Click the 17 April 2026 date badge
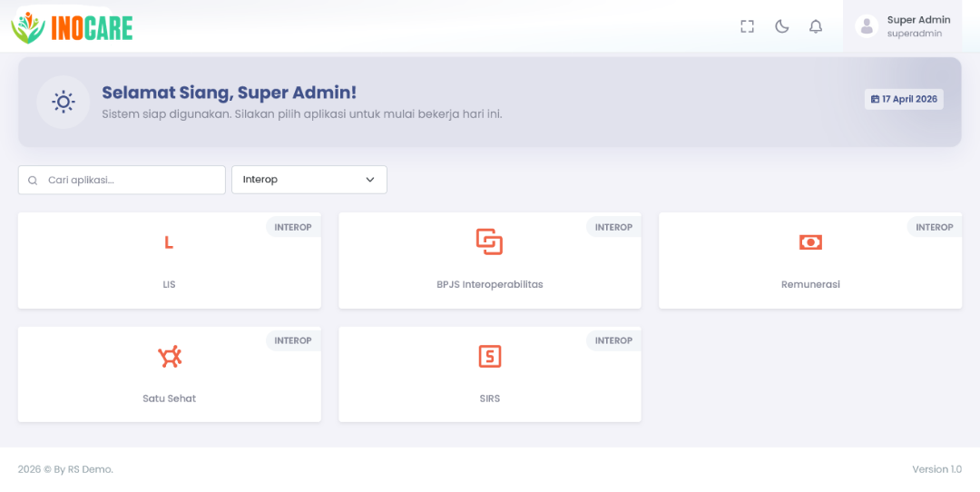The height and width of the screenshot is (492, 980). [x=904, y=100]
